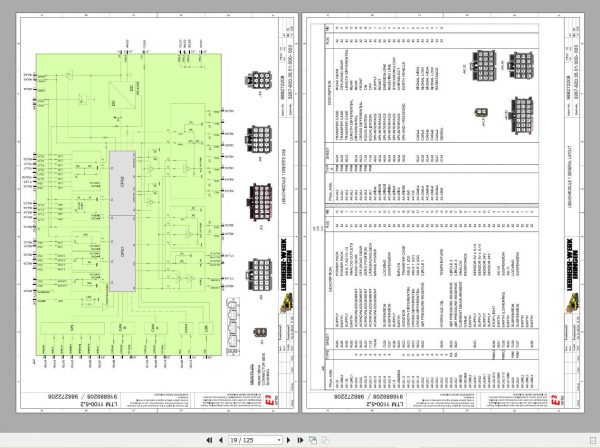This screenshot has width=600, height=448.
Task: Click the right page with the pin tables
Action: 443,213
